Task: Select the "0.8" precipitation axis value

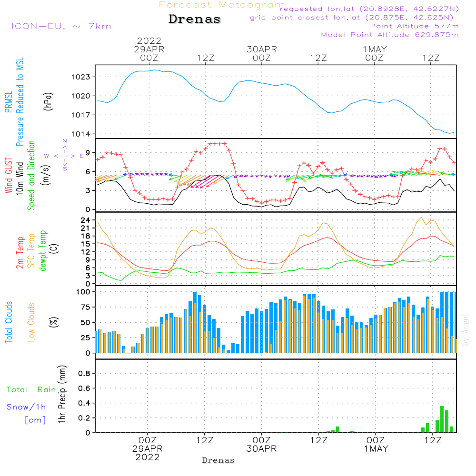Action: point(84,373)
